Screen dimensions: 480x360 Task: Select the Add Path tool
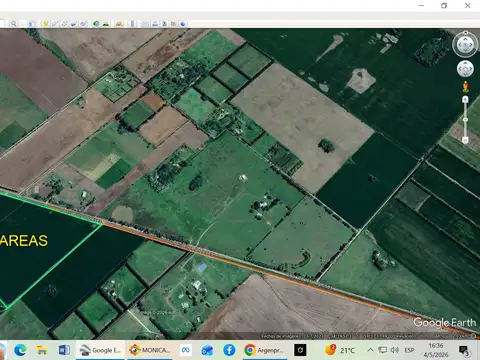click(x=64, y=24)
